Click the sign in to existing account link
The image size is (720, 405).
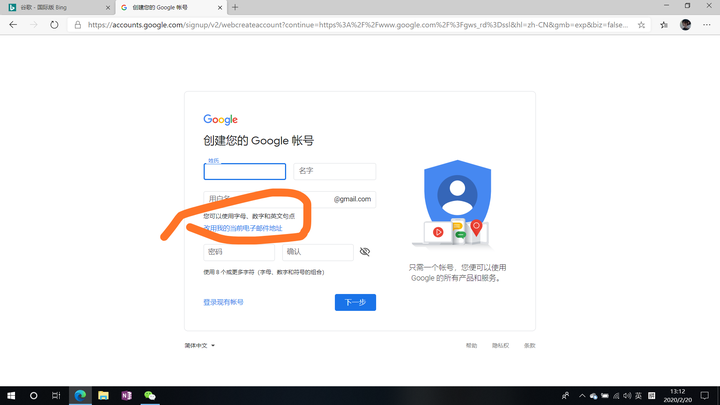[223, 302]
